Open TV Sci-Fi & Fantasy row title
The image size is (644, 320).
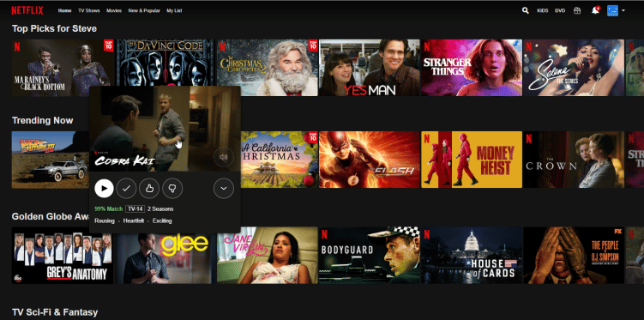[55, 312]
